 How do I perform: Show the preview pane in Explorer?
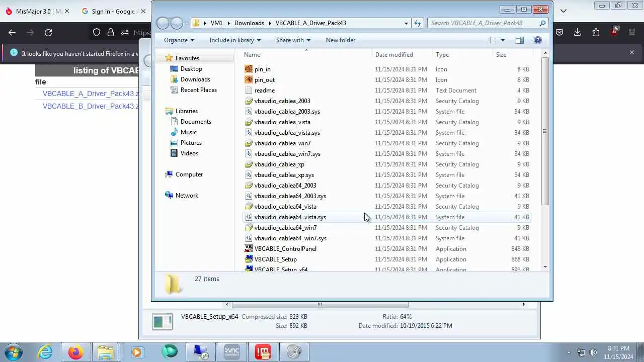pos(520,40)
